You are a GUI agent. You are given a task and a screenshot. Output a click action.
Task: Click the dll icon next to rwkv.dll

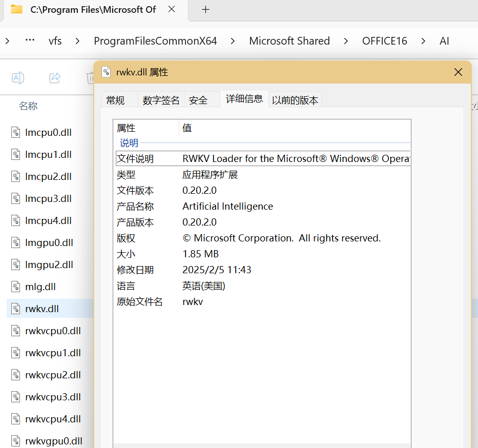click(x=15, y=309)
